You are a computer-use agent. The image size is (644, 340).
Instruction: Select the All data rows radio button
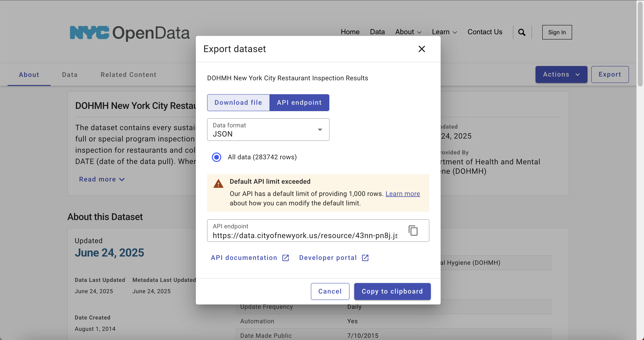[x=216, y=157]
